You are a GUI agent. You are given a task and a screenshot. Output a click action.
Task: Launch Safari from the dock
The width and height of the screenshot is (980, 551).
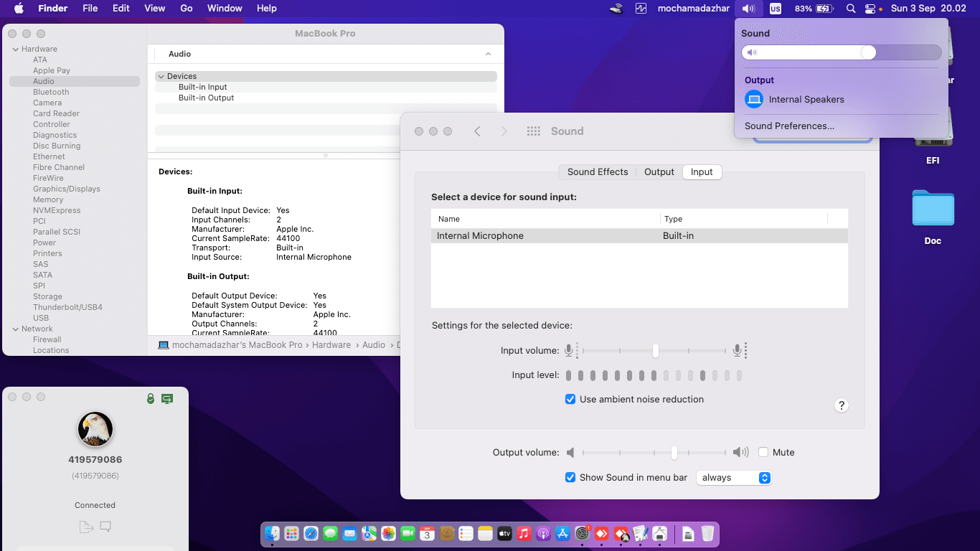pyautogui.click(x=311, y=534)
